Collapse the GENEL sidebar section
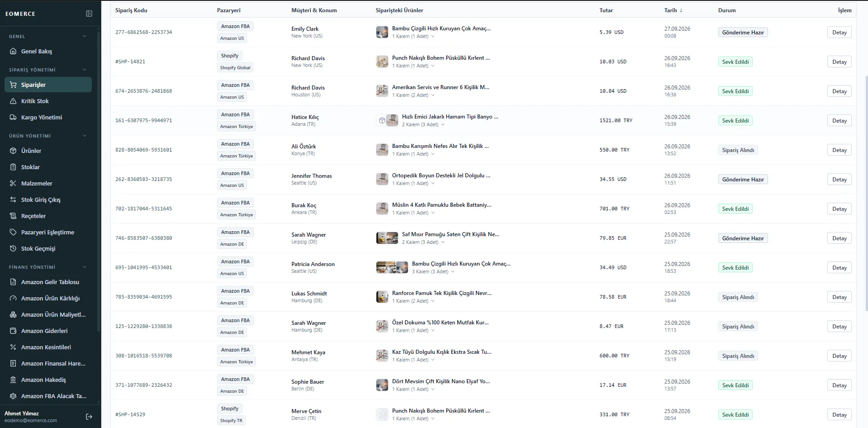 85,36
